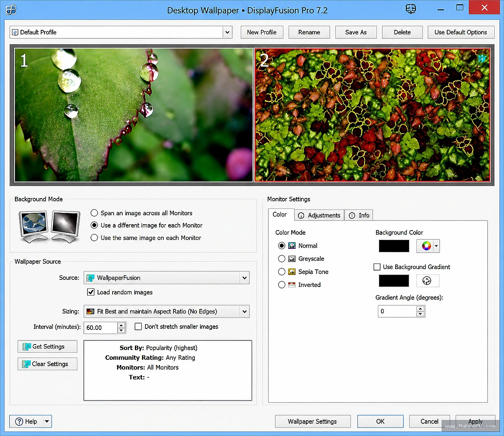Choose Sepia Tone color mode radio
The width and height of the screenshot is (504, 436).
pyautogui.click(x=282, y=272)
